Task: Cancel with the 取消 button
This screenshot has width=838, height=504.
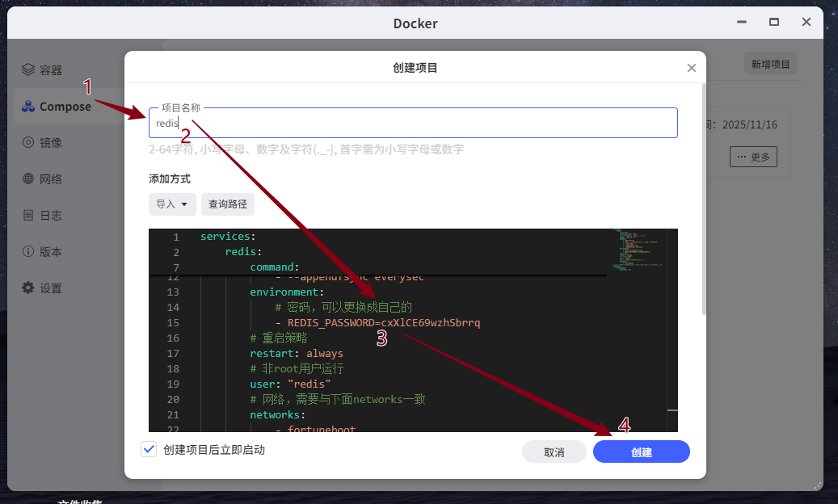Action: (x=554, y=452)
